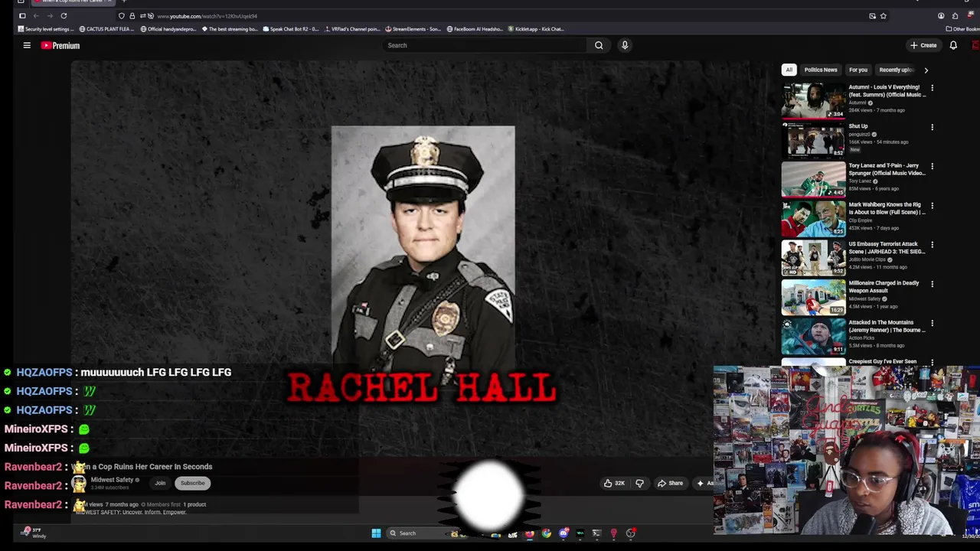Open Discord from the taskbar
Viewport: 980px width, 551px height.
tap(563, 533)
